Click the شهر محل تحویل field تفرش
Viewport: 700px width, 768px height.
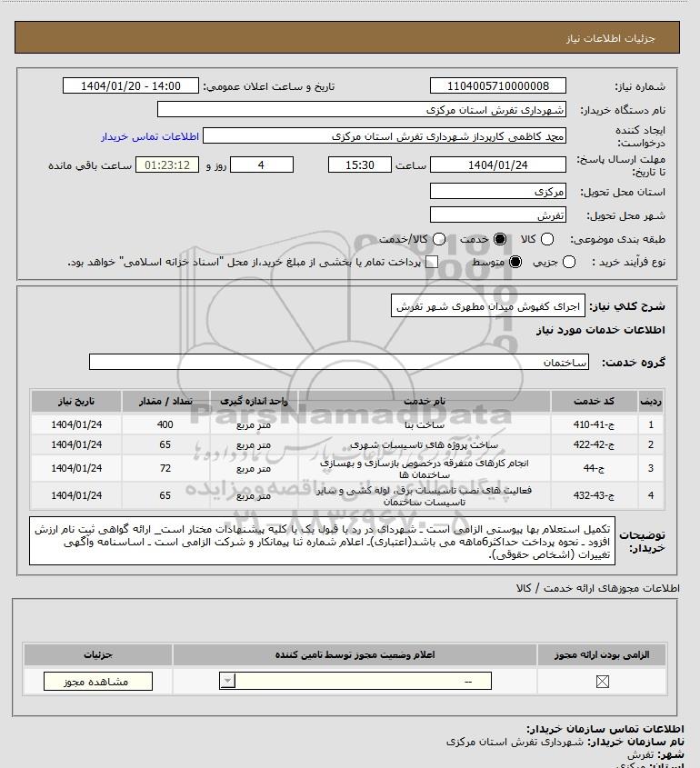[x=497, y=215]
